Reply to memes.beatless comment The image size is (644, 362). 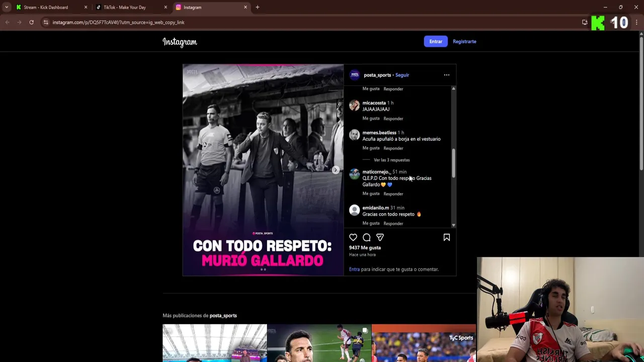click(393, 148)
